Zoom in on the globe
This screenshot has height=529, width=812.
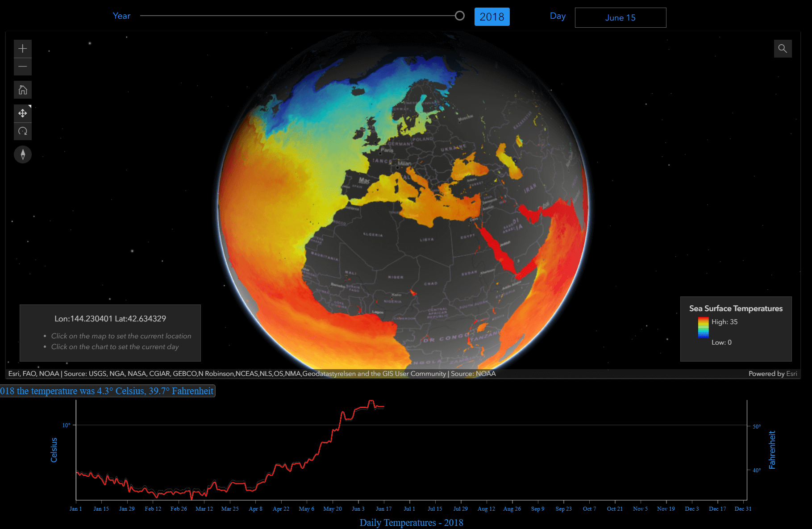(23, 49)
